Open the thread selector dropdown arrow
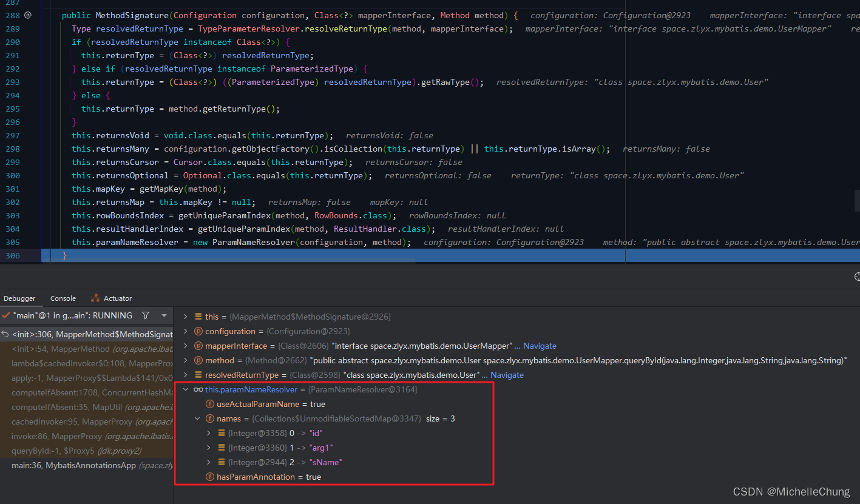 (x=164, y=315)
